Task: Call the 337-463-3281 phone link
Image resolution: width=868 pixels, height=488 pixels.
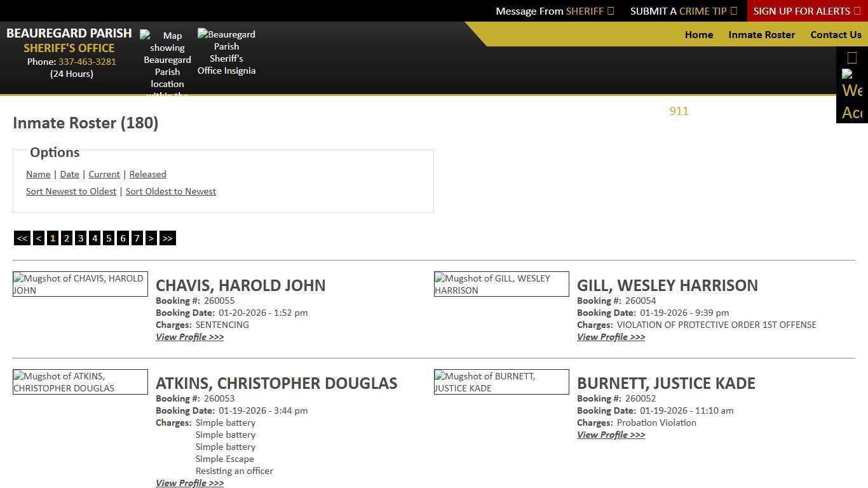Action: [x=87, y=62]
